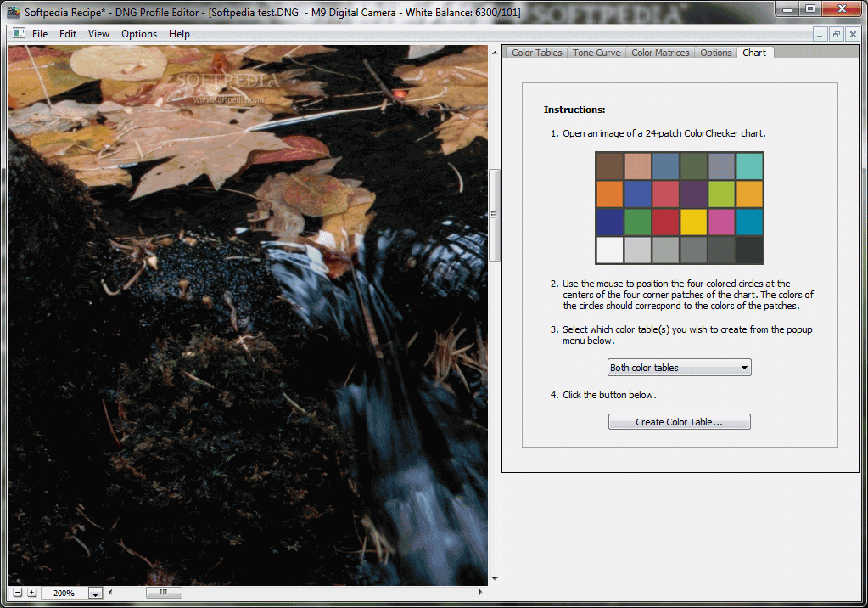Open the Options menu in menu bar
This screenshot has width=868, height=608.
(139, 34)
